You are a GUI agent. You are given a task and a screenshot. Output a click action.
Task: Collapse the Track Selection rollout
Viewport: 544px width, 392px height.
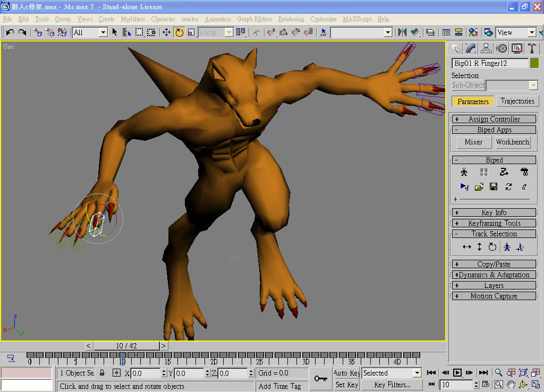[x=494, y=234]
